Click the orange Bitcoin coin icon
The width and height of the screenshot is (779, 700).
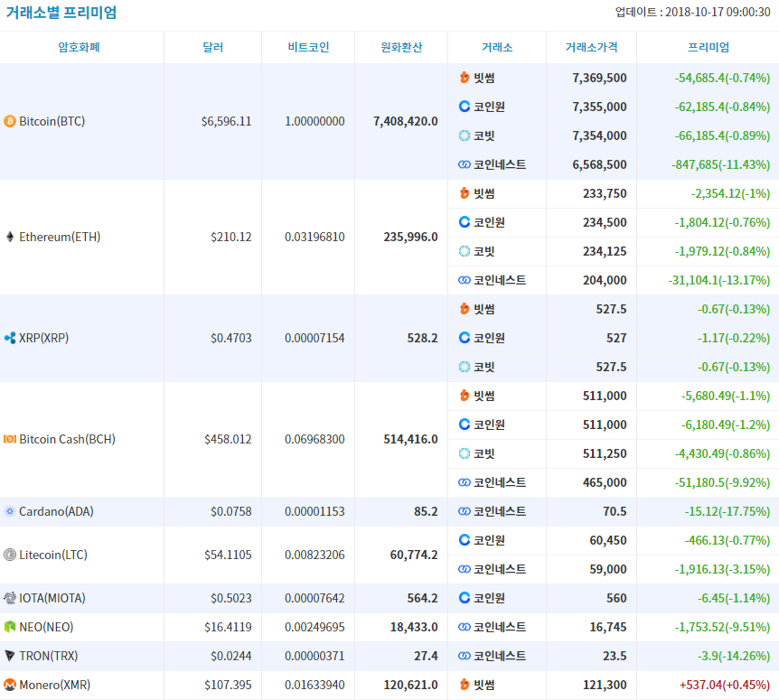pos(10,121)
